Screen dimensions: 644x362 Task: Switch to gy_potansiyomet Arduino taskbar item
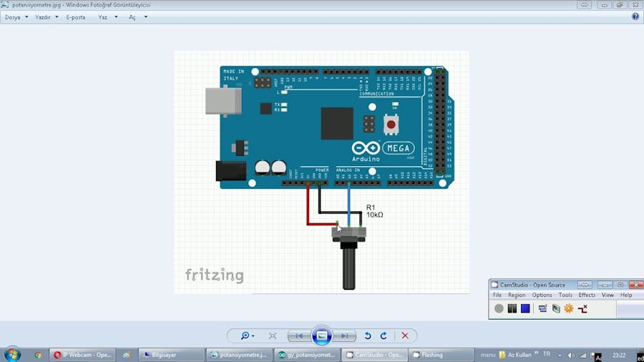pos(306,355)
